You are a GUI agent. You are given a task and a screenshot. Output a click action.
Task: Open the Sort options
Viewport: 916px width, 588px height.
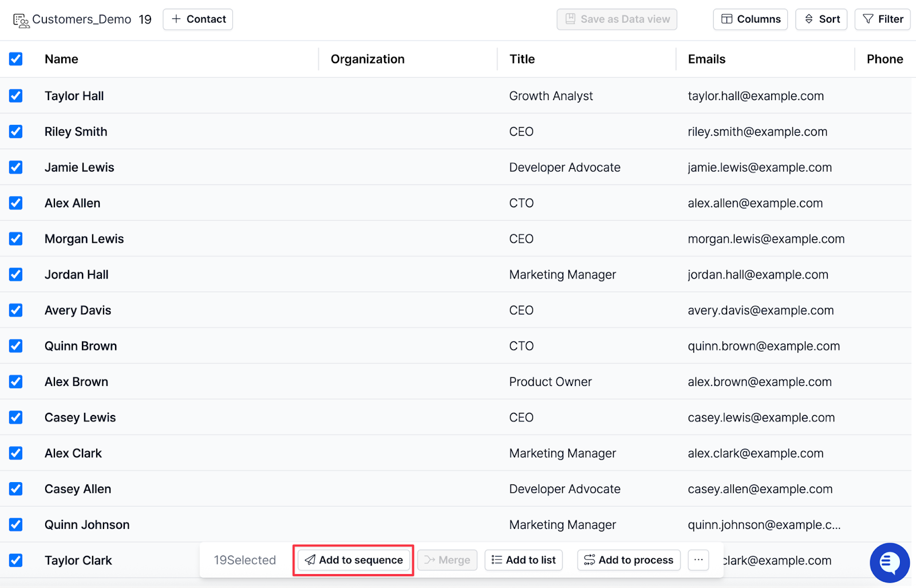[822, 19]
